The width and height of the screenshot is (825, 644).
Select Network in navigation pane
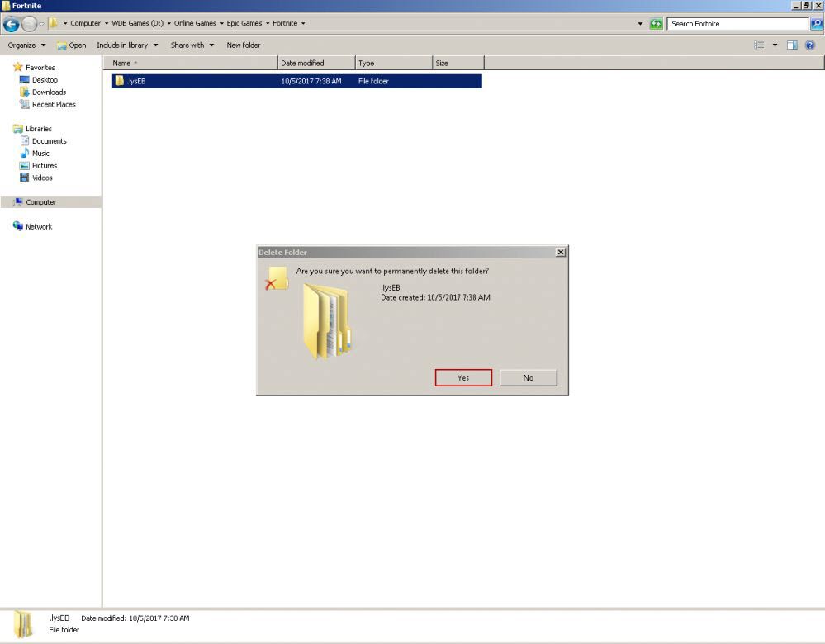39,227
